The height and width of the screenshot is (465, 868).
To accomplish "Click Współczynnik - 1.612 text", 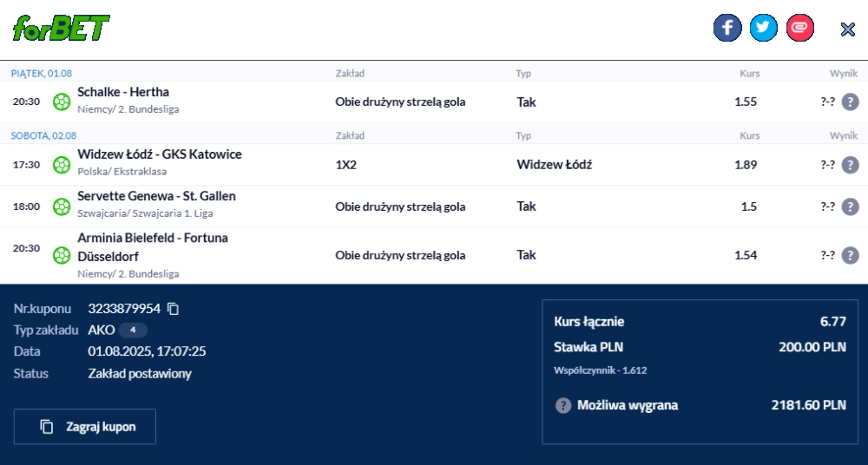I will click(600, 370).
